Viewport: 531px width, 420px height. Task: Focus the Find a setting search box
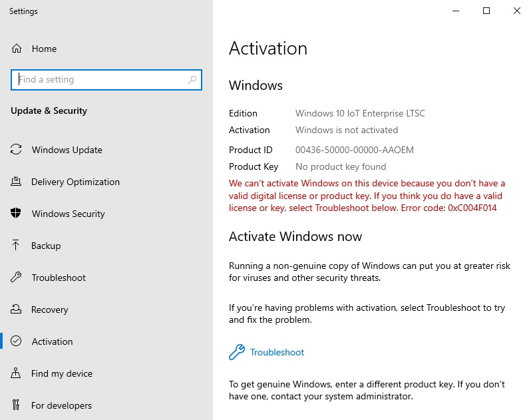(100, 80)
